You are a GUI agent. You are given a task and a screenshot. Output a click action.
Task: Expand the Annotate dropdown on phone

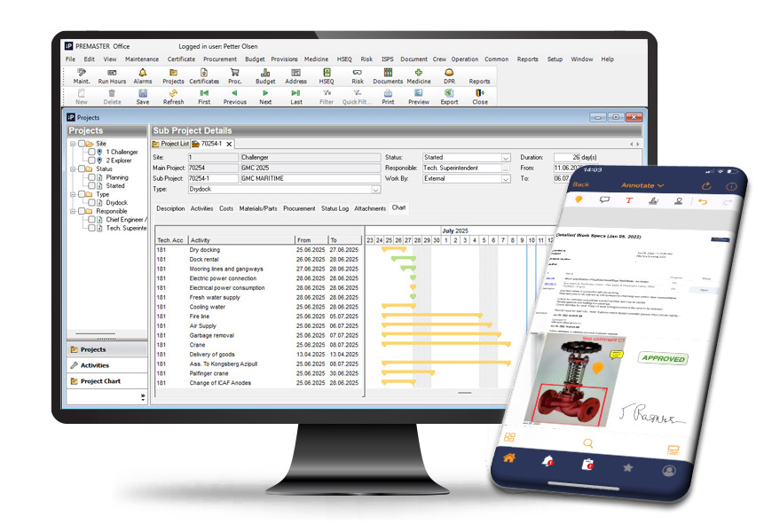click(x=642, y=185)
